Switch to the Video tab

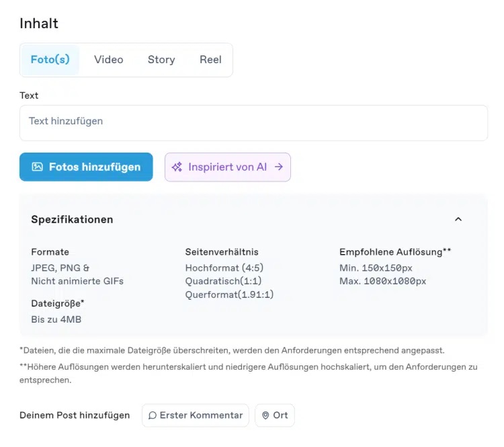108,60
